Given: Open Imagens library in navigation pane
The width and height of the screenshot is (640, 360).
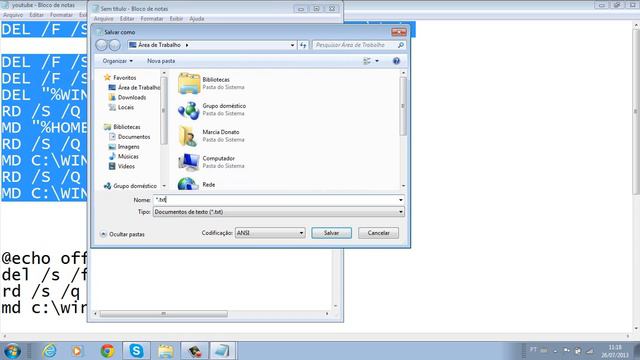Looking at the screenshot, I should [x=124, y=147].
